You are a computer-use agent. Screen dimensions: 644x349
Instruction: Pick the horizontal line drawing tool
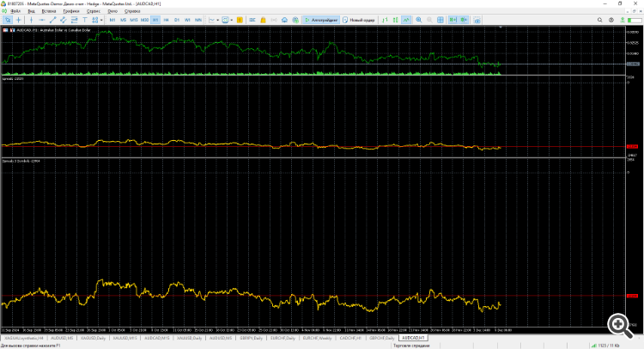click(42, 20)
